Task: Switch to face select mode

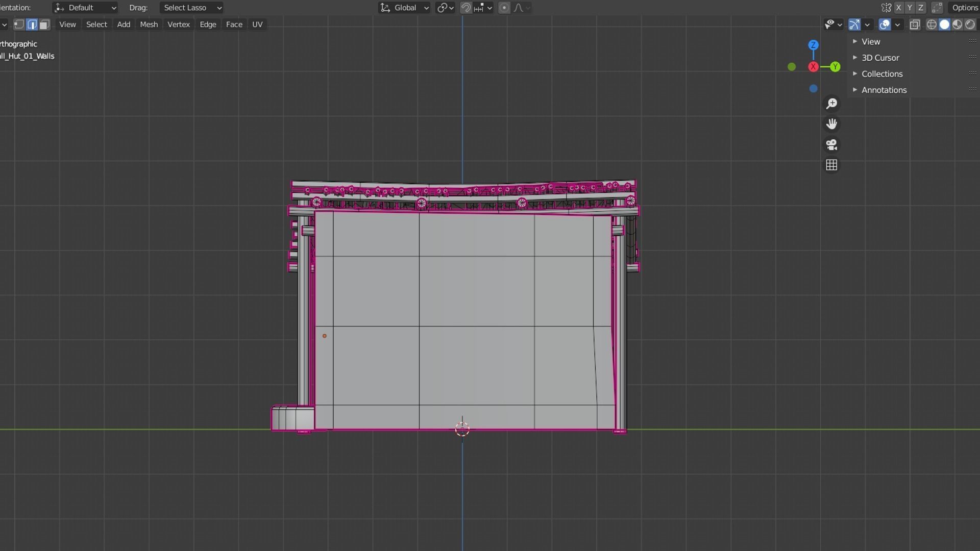Action: [x=44, y=24]
